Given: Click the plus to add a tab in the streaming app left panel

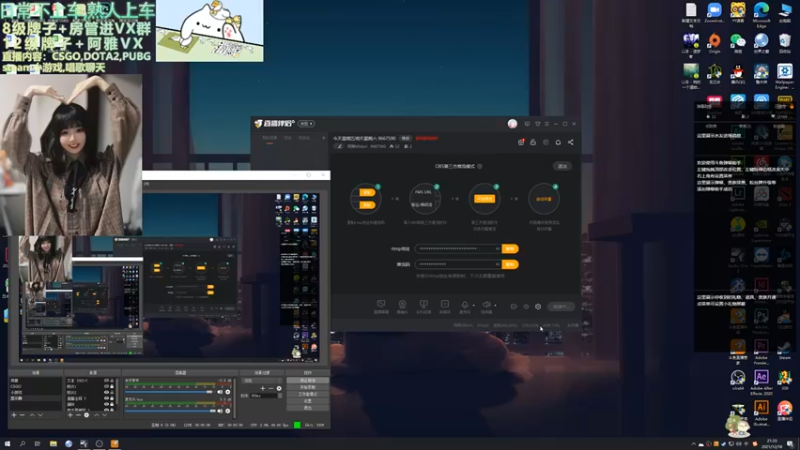Looking at the screenshot, I should (323, 138).
